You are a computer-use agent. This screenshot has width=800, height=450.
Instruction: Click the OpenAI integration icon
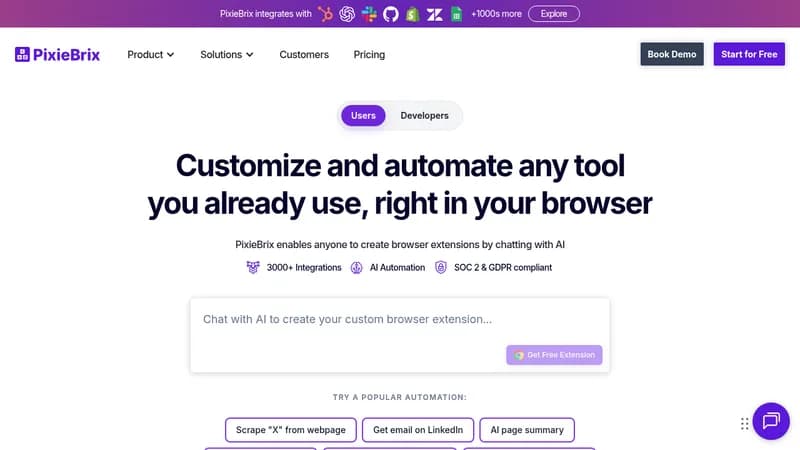(347, 14)
